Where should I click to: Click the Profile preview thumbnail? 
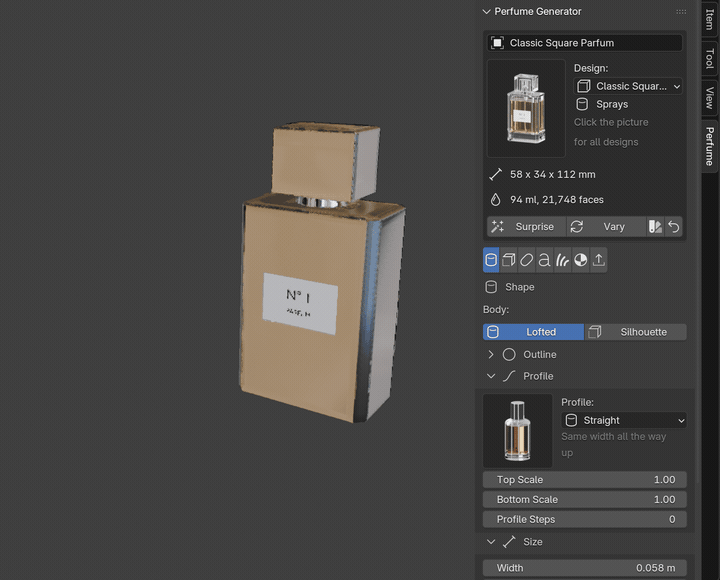[518, 431]
